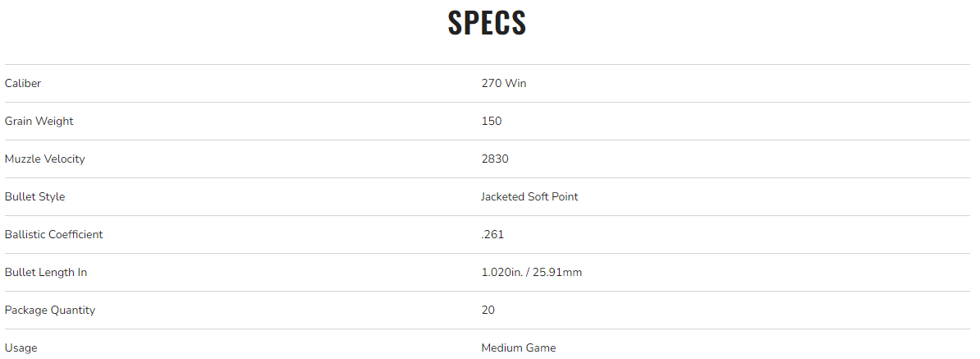Click the Bullet Style label
Screen dimensions: 980x359
pyautogui.click(x=34, y=196)
